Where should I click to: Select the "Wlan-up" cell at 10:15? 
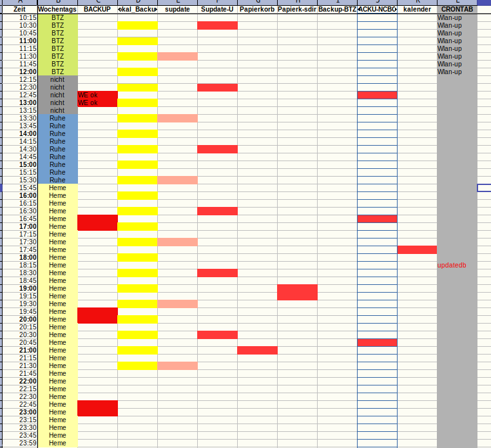coord(450,17)
